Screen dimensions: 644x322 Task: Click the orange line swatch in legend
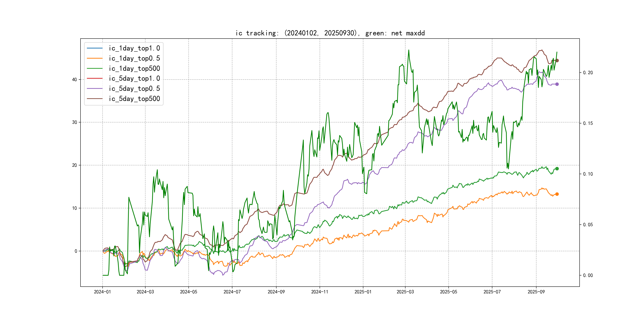pos(94,58)
